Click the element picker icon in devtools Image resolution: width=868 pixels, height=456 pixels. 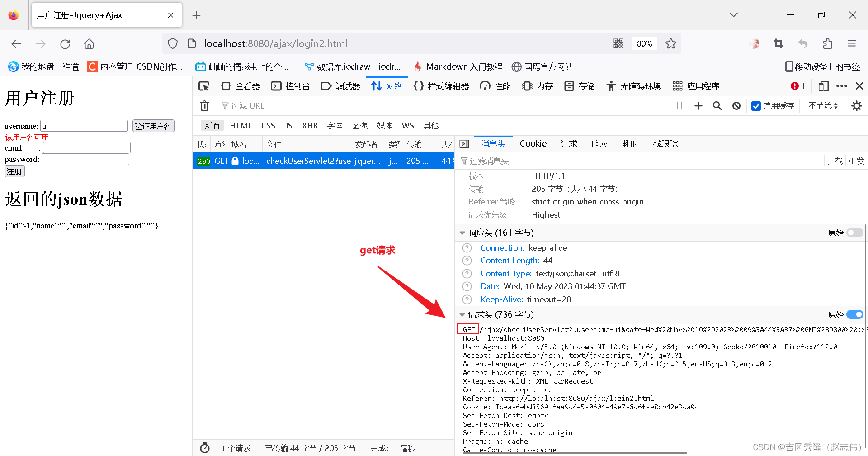(x=204, y=86)
